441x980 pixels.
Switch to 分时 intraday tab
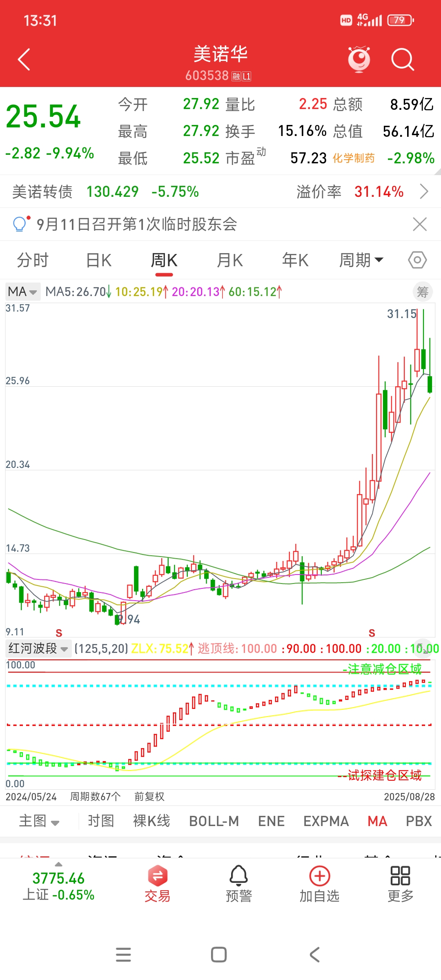tap(33, 260)
